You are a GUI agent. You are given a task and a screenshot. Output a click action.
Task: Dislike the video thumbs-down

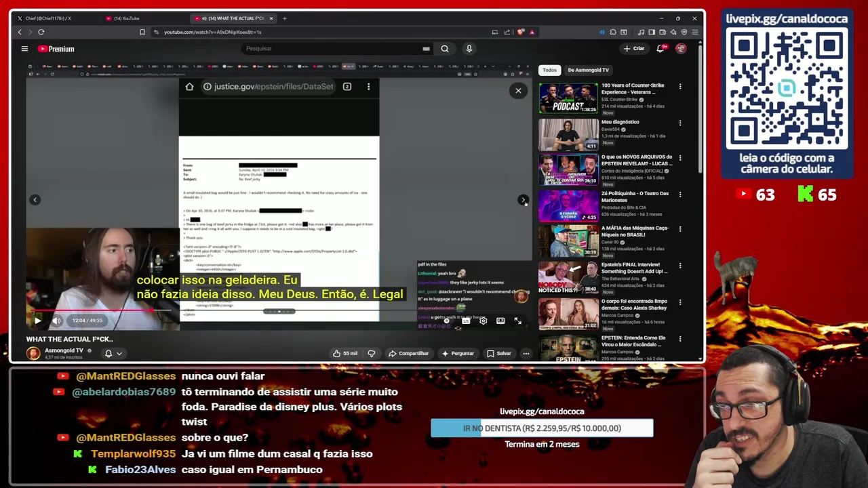(x=371, y=353)
